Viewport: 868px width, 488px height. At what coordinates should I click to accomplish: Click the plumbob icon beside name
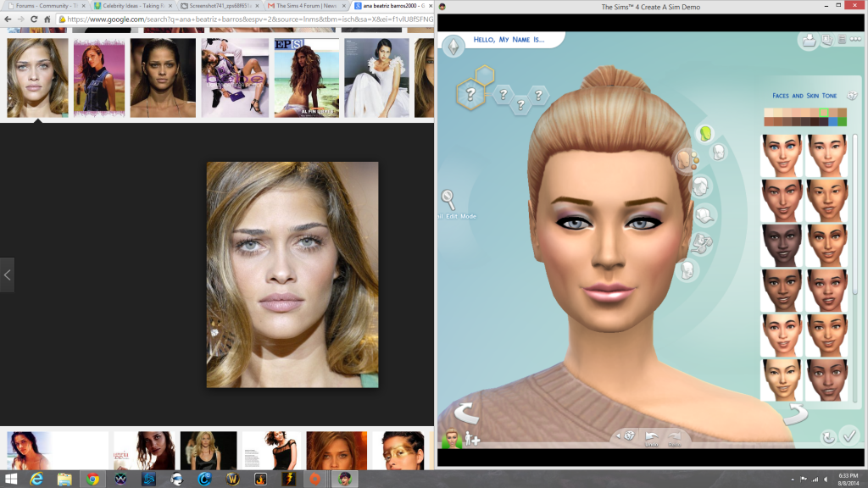point(453,46)
